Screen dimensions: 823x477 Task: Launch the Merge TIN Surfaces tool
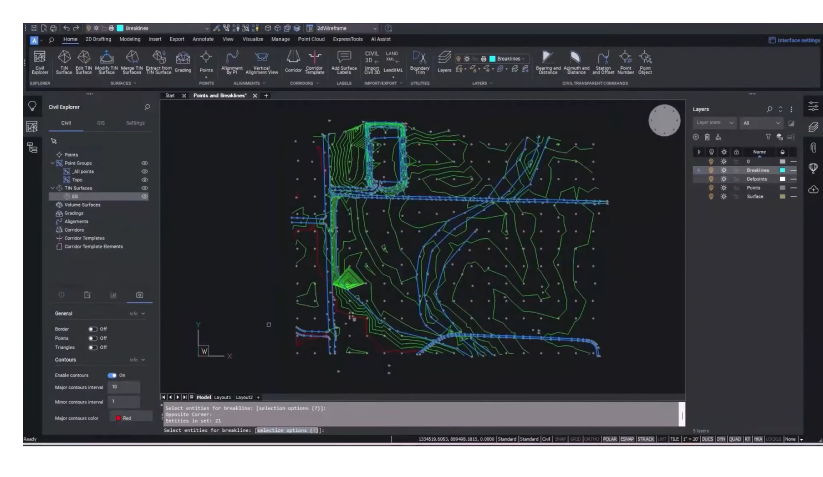pyautogui.click(x=132, y=62)
